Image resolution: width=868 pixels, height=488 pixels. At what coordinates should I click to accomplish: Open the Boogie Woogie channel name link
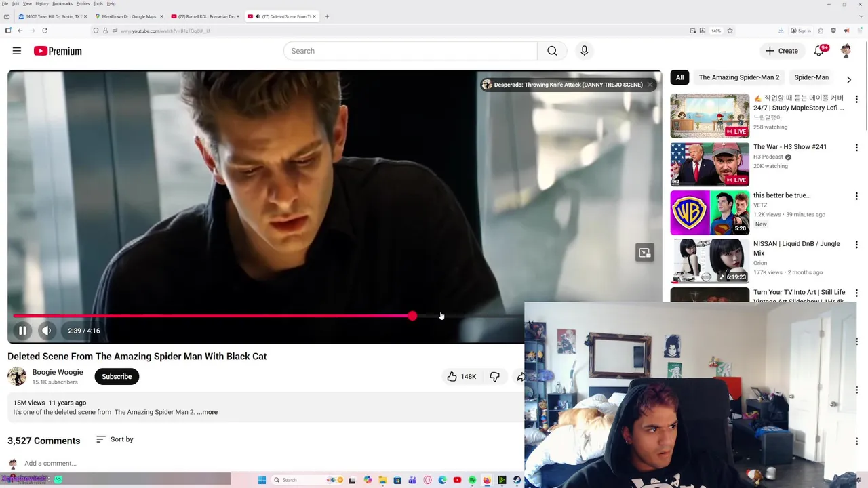coord(58,372)
